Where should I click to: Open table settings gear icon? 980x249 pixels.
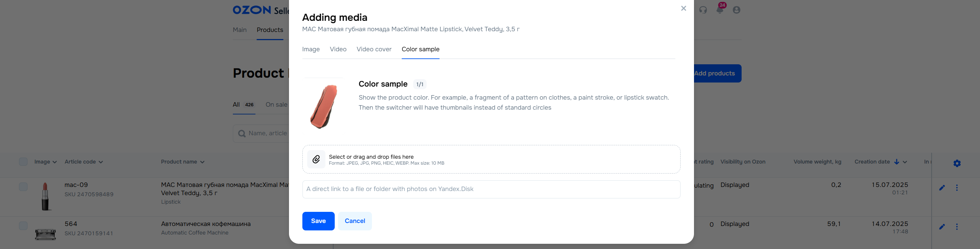pyautogui.click(x=957, y=164)
